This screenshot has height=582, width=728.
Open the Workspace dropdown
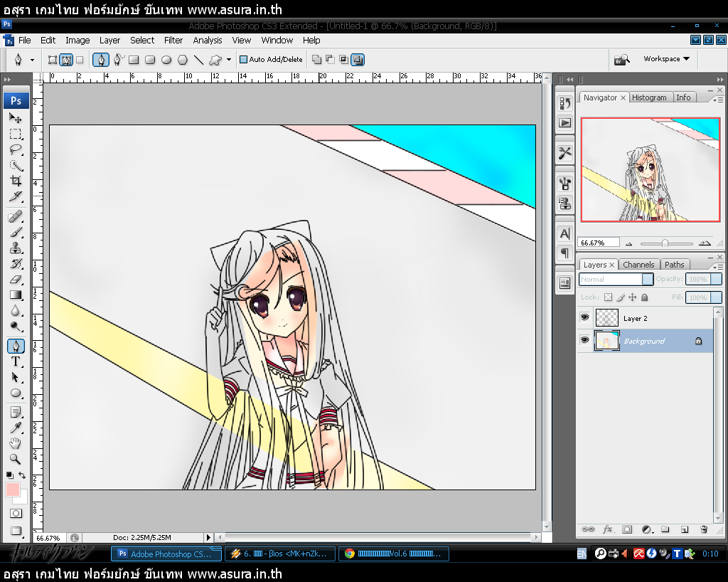(x=666, y=59)
